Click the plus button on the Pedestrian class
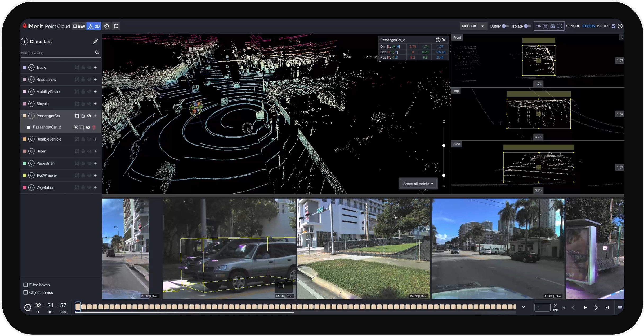The width and height of the screenshot is (644, 336). click(x=95, y=163)
